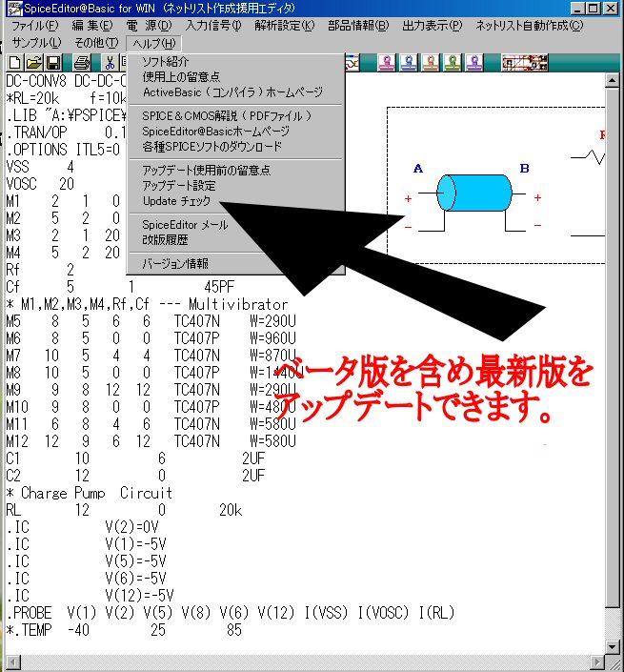The height and width of the screenshot is (672, 624).
Task: Open the 入力信号(I) menu
Action: click(213, 26)
